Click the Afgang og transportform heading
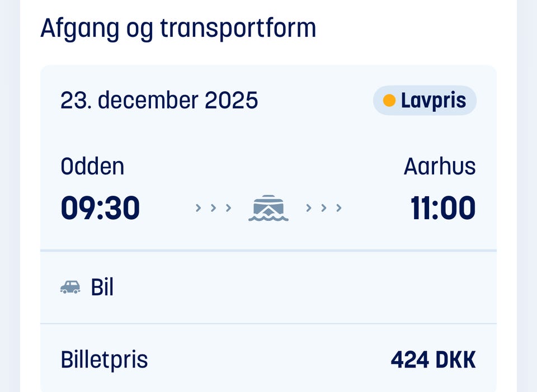 pos(178,28)
